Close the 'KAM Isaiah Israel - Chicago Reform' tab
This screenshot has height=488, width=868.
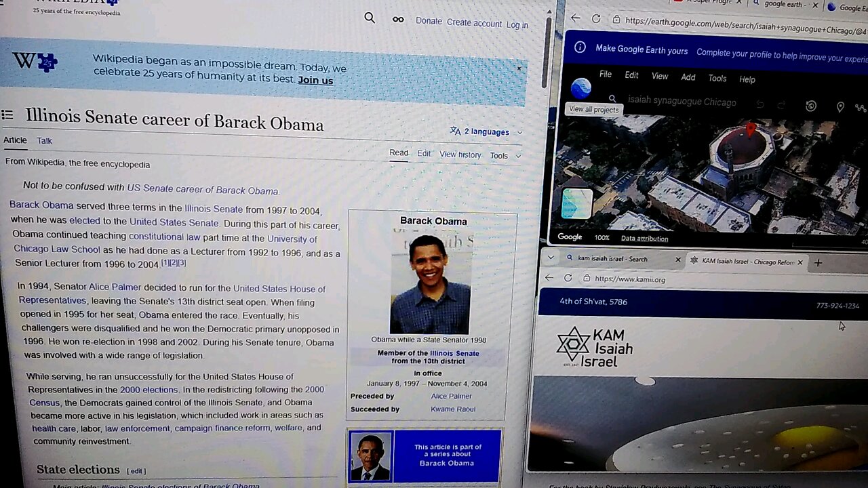(800, 262)
